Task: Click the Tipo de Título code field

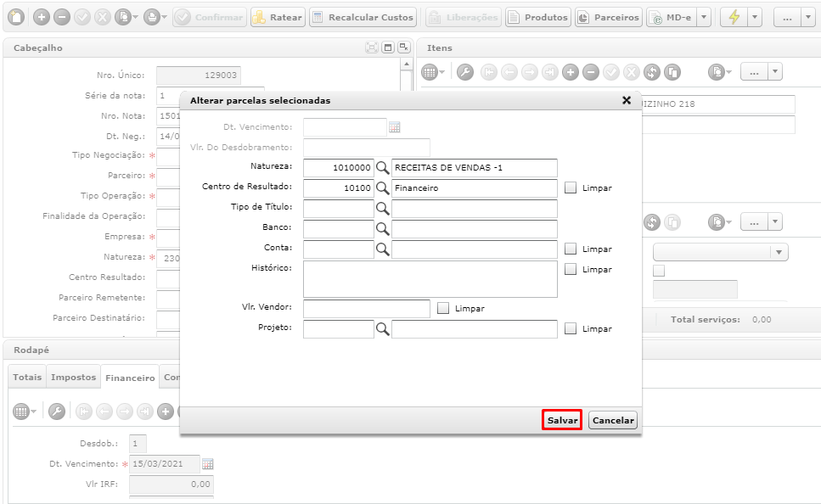Action: coord(338,208)
